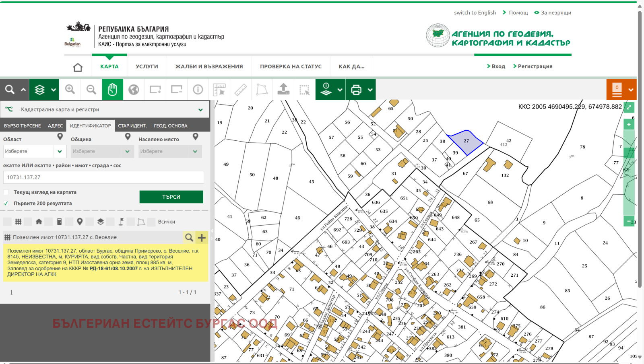Image resolution: width=644 pixels, height=364 pixels.
Task: Click the 'switch to English' link
Action: coord(475,13)
